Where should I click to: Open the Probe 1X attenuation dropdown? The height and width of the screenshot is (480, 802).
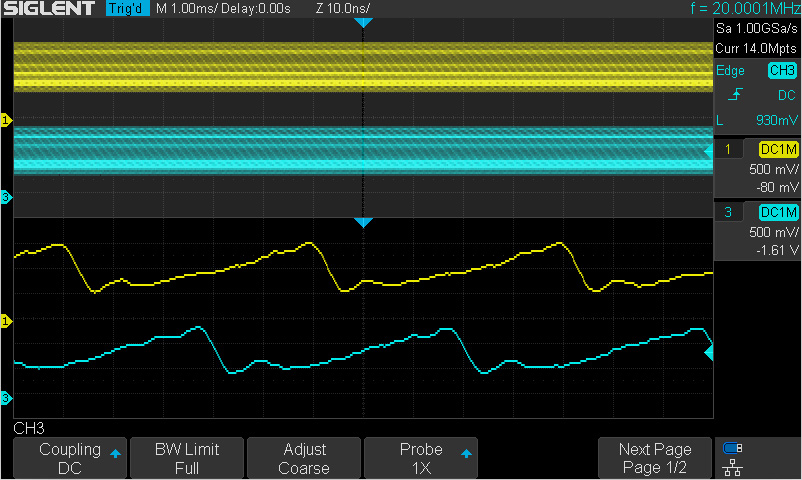420,458
